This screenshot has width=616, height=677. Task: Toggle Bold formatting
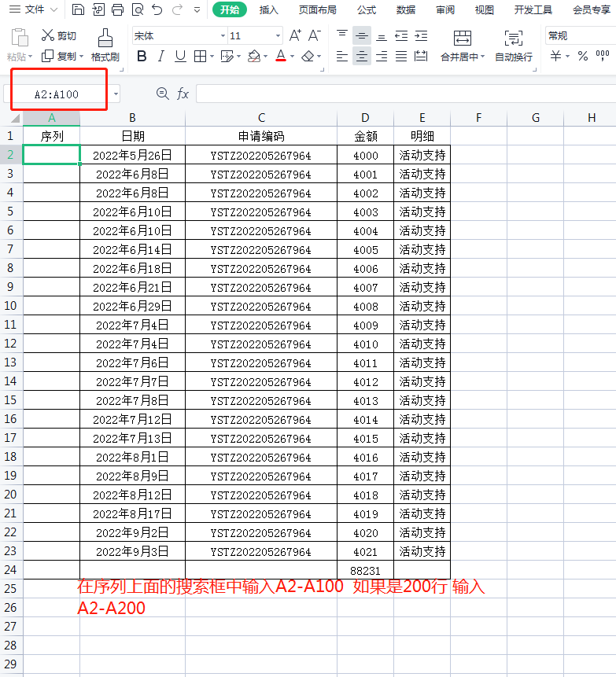(142, 56)
